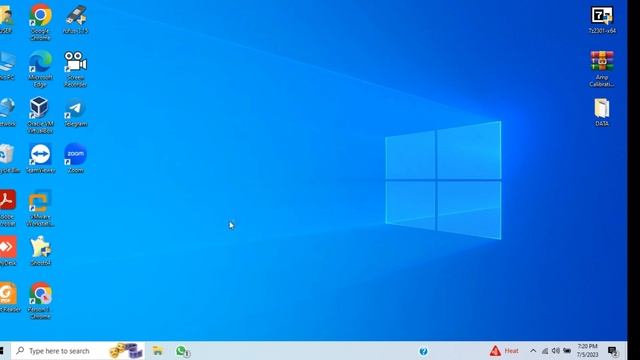This screenshot has width=640, height=360.
Task: Select Recycle Bin desktop icon
Action: 9,159
